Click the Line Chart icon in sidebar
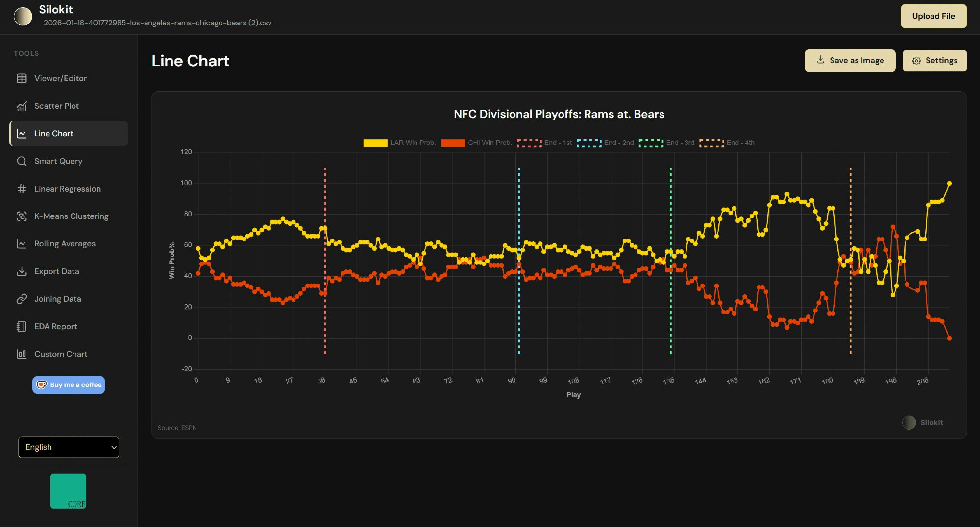Screen dimensions: 980x527 pos(22,133)
